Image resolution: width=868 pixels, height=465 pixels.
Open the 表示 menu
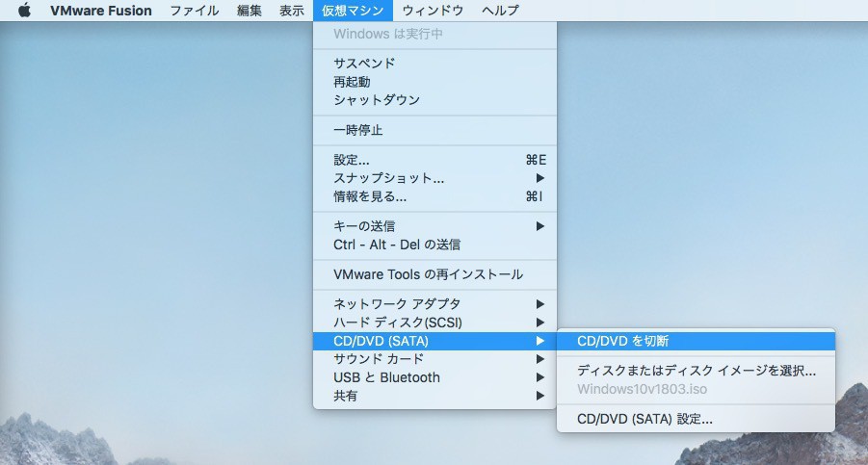tap(292, 11)
